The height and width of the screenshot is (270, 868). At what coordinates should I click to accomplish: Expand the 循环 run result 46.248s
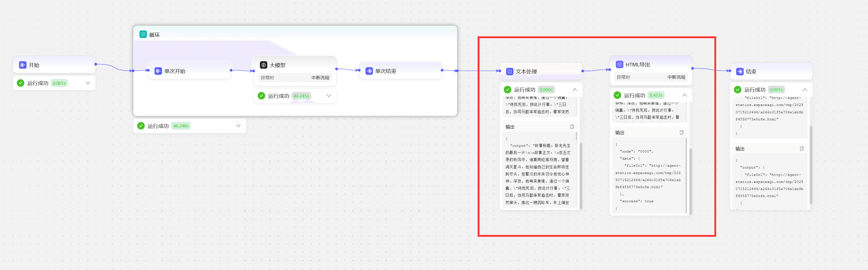[238, 126]
